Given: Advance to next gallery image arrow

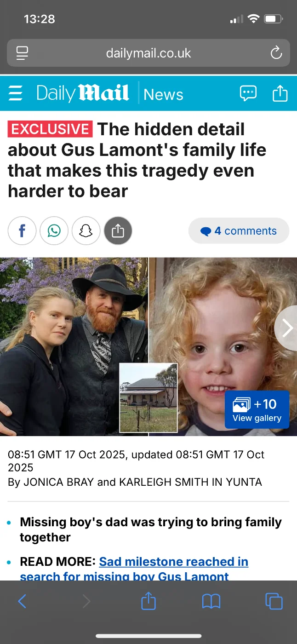Looking at the screenshot, I should click(x=286, y=328).
